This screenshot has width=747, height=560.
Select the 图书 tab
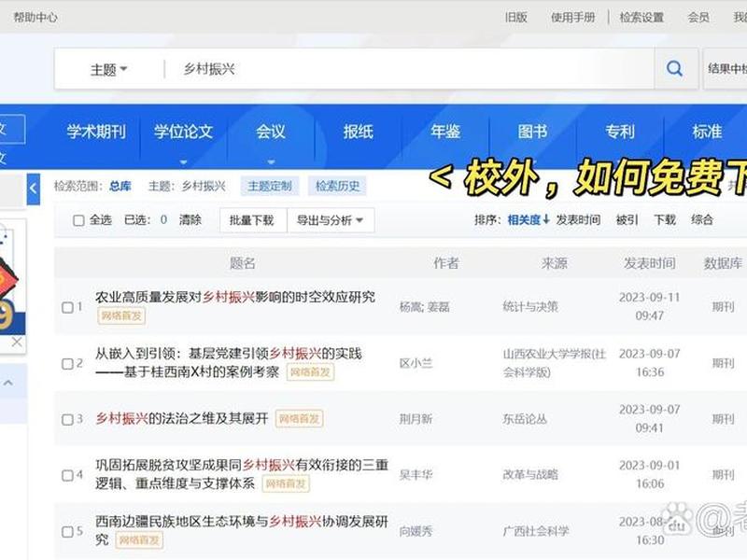[532, 132]
